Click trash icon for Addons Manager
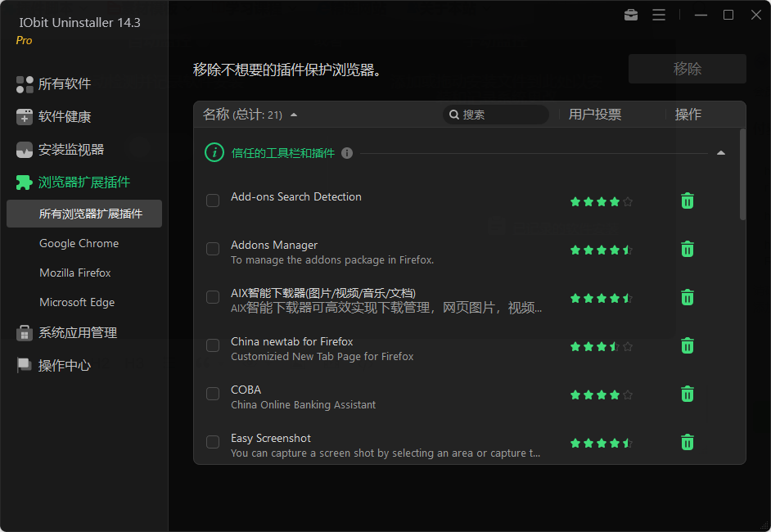 pyautogui.click(x=688, y=249)
